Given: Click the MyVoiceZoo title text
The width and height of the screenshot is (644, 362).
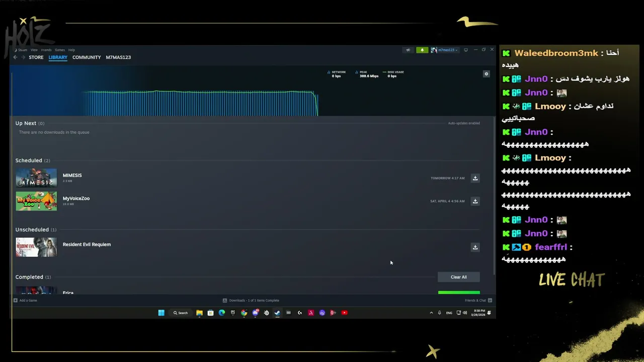Looking at the screenshot, I should click(x=76, y=198).
